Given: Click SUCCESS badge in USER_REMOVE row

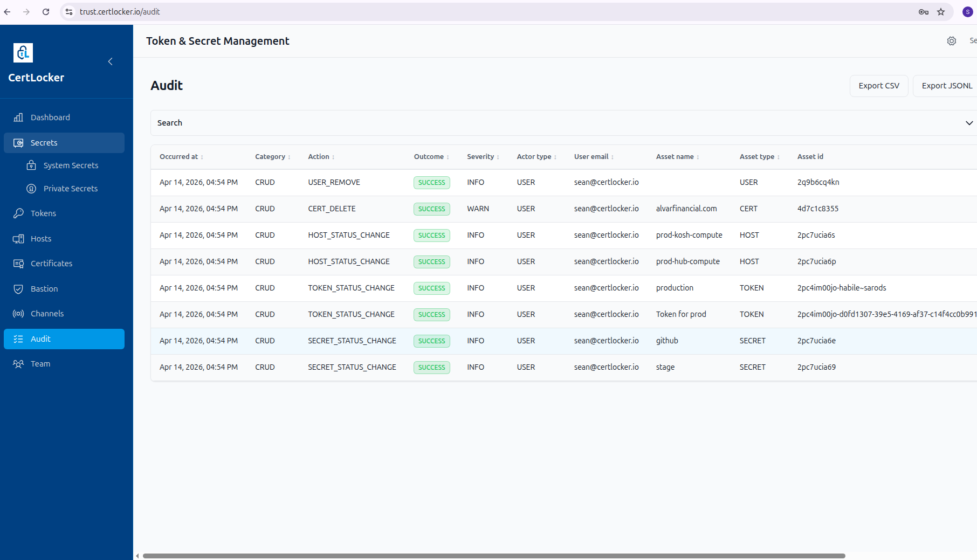Looking at the screenshot, I should coord(432,183).
